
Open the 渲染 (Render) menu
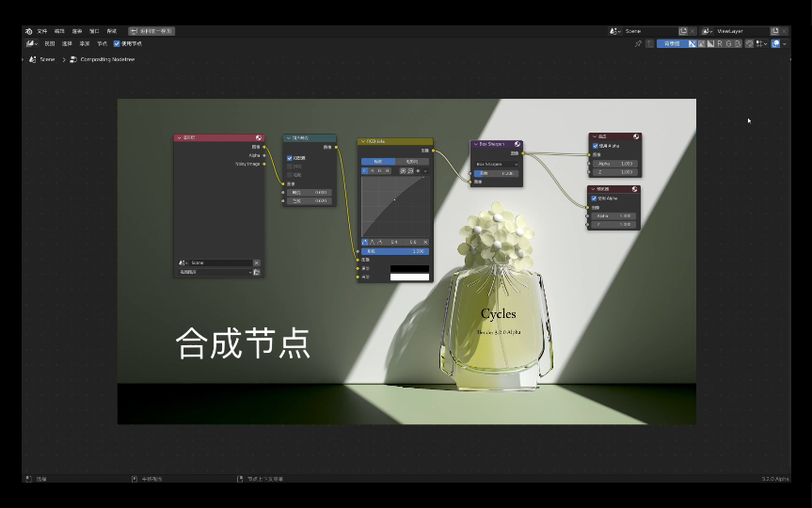pos(77,32)
